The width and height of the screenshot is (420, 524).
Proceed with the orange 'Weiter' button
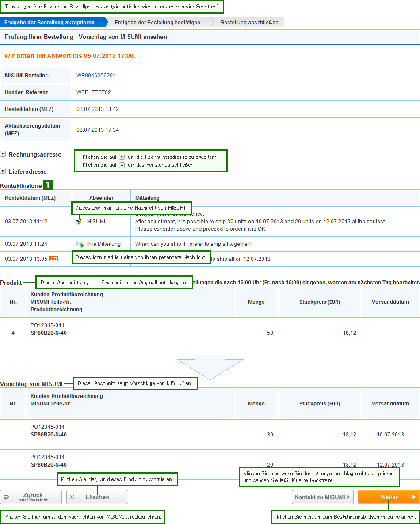click(389, 497)
